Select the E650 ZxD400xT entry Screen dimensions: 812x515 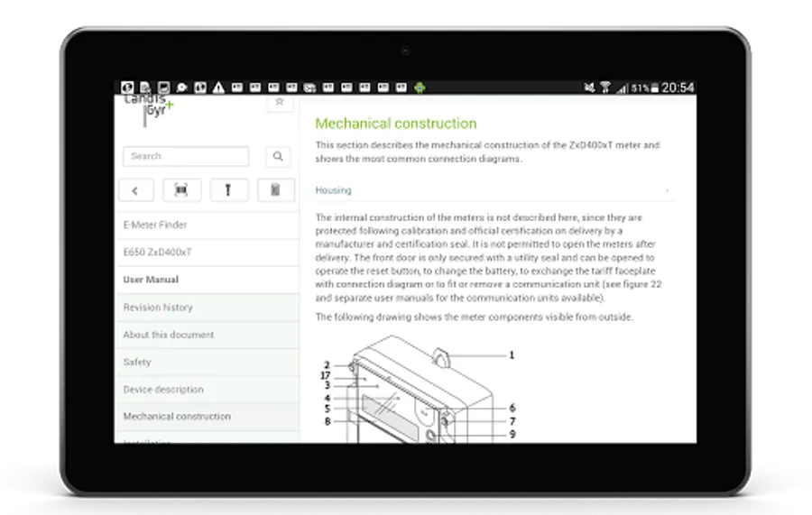coord(208,253)
